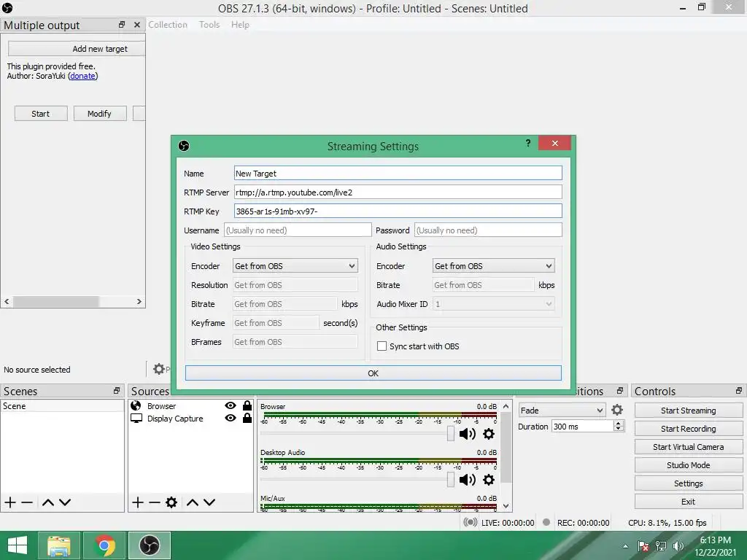Click the Exit button in Controls

[688, 502]
